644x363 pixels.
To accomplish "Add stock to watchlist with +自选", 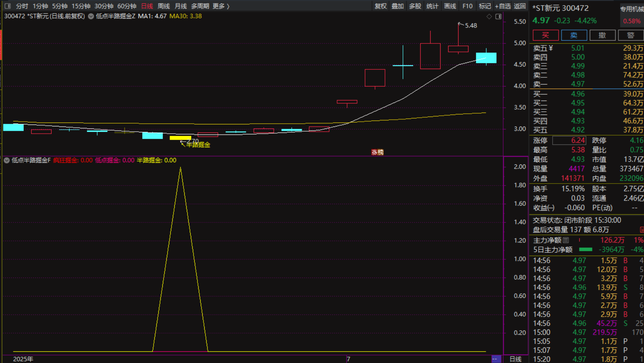I will click(x=503, y=6).
